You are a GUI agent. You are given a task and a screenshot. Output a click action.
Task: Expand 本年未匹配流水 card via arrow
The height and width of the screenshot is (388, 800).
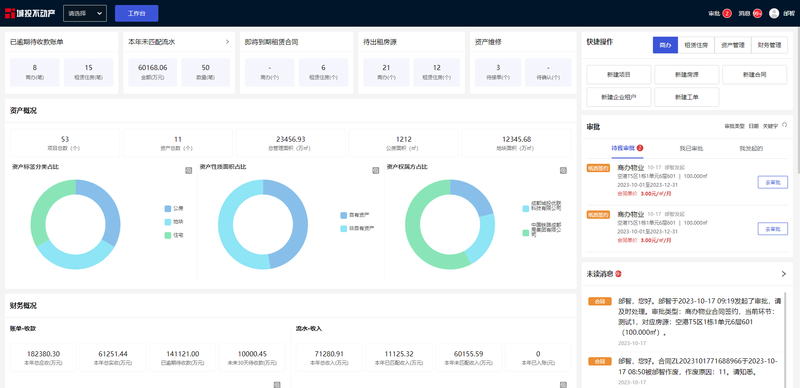pos(227,42)
